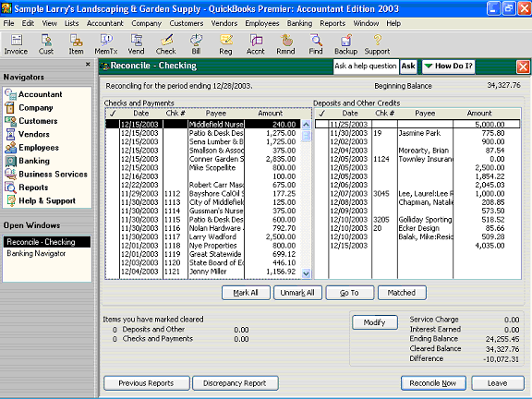
Task: Open the Accnt chart of accounts icon
Action: tap(256, 44)
